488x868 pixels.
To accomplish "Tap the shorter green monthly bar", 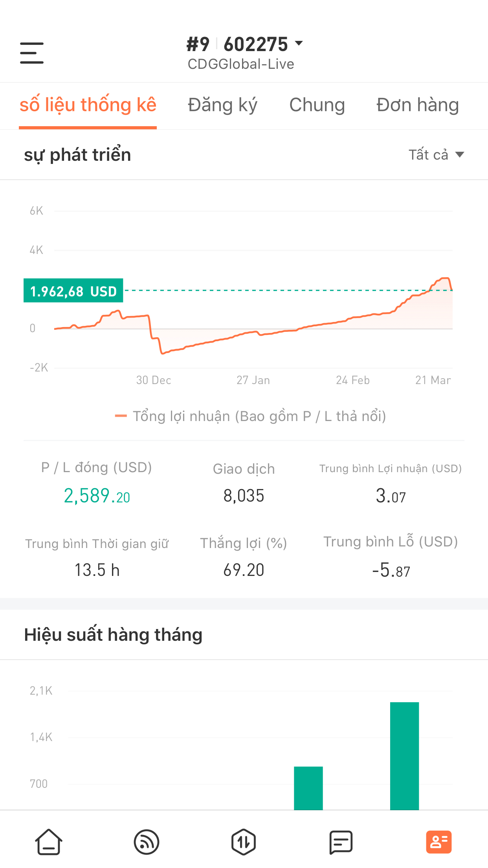I will tap(308, 788).
